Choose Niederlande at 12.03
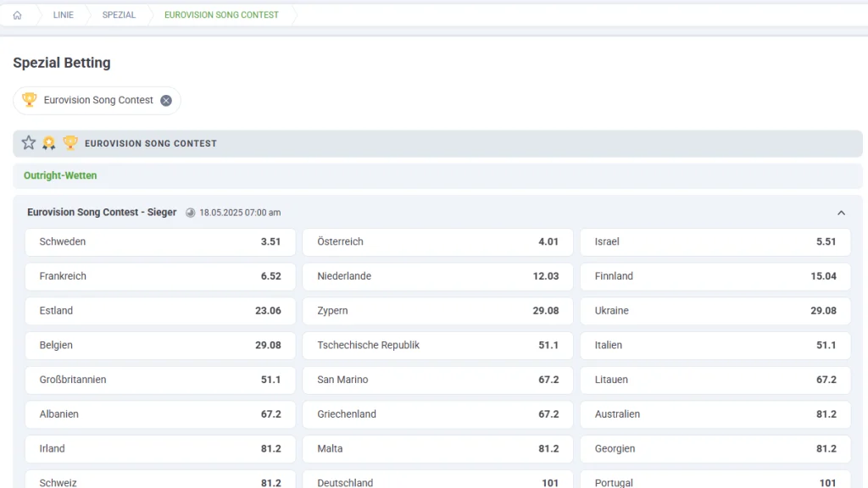Viewport: 868px width, 488px height. pyautogui.click(x=437, y=277)
